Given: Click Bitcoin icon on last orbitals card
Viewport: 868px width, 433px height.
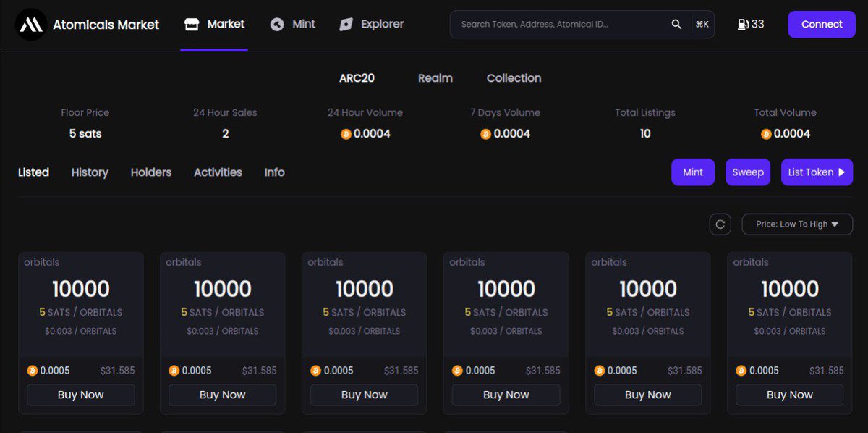Looking at the screenshot, I should [x=741, y=371].
